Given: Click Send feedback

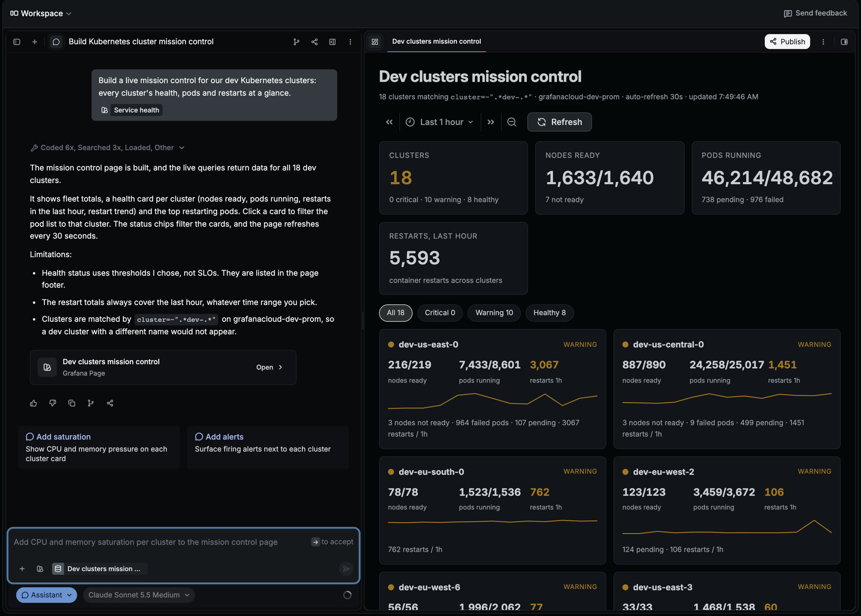Looking at the screenshot, I should pos(815,13).
